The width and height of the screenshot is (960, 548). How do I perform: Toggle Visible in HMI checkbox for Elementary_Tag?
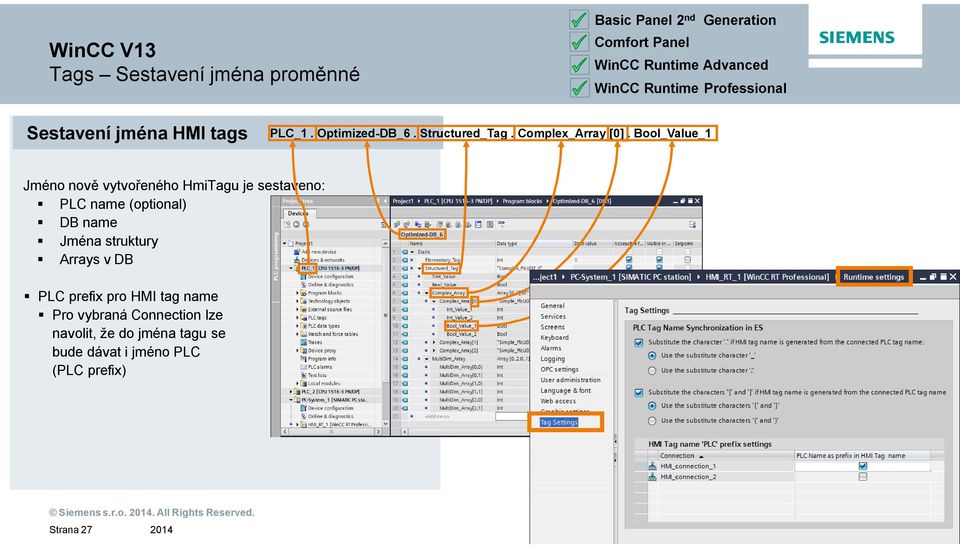659,260
